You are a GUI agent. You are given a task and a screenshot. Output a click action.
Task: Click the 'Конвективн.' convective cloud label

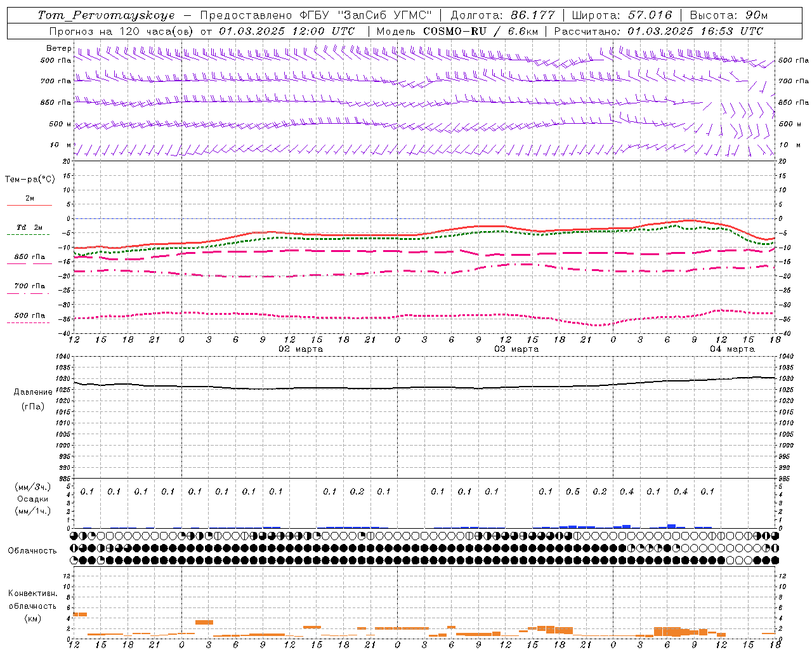pos(32,594)
